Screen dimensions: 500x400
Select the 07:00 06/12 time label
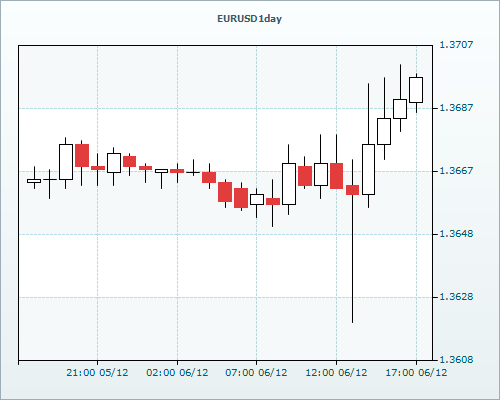click(256, 372)
